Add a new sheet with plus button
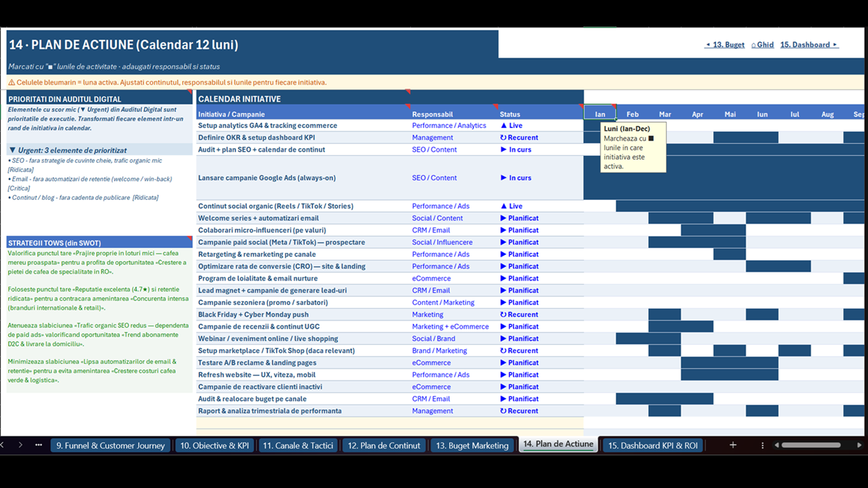 tap(733, 445)
